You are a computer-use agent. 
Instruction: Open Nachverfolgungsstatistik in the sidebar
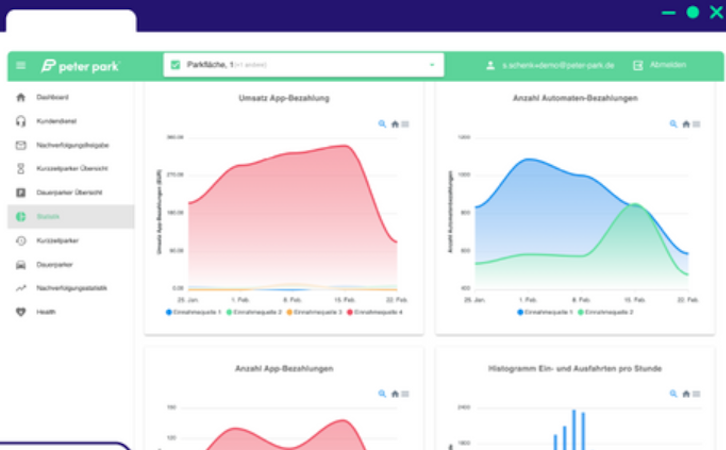72,288
